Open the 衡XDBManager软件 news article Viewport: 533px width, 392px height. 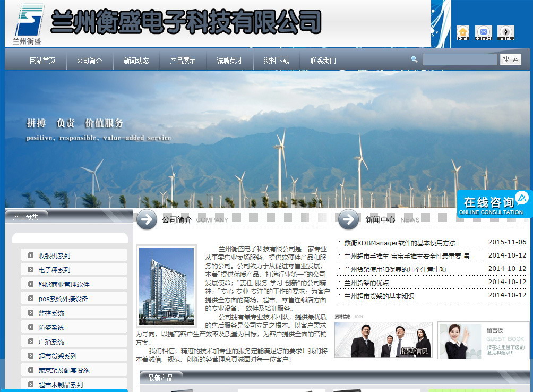tap(399, 243)
